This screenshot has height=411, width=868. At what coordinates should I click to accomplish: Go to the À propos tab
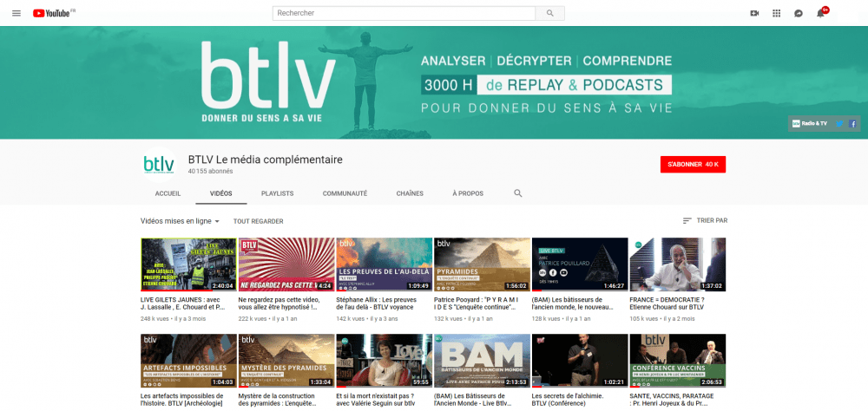click(468, 193)
